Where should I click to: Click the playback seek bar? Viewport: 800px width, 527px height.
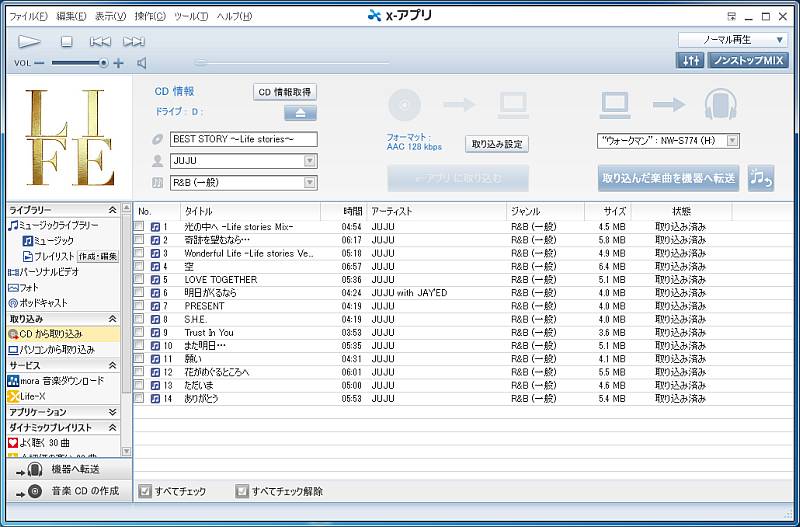click(x=291, y=63)
